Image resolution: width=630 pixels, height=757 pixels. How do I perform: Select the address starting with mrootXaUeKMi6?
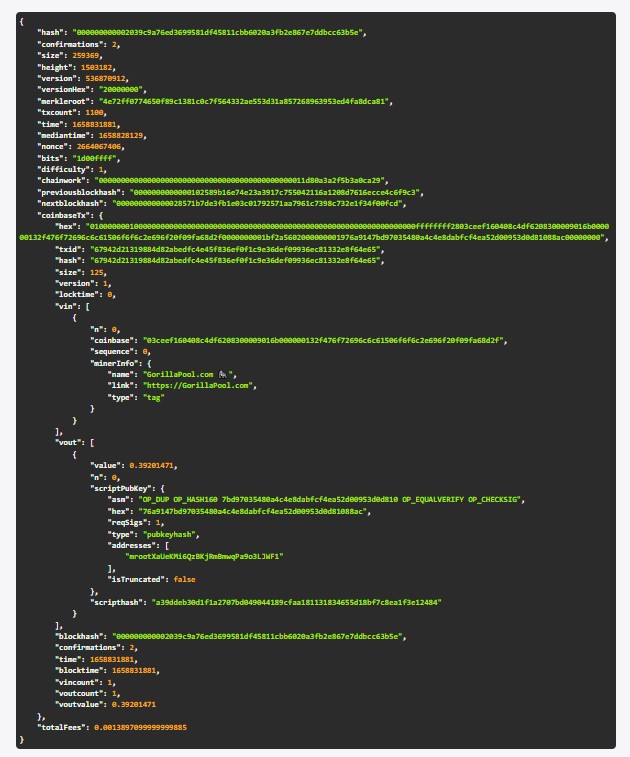204,556
